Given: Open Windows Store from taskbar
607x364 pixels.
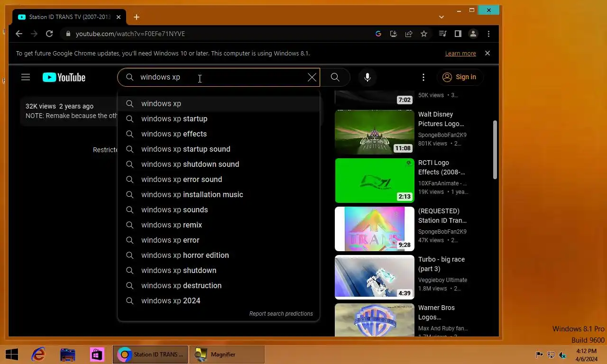Looking at the screenshot, I should (x=97, y=354).
